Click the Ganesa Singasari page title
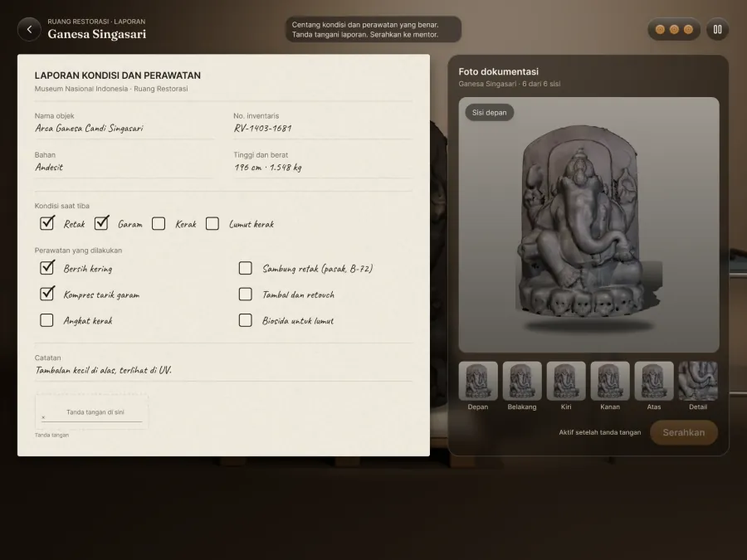The image size is (747, 560). pyautogui.click(x=97, y=34)
